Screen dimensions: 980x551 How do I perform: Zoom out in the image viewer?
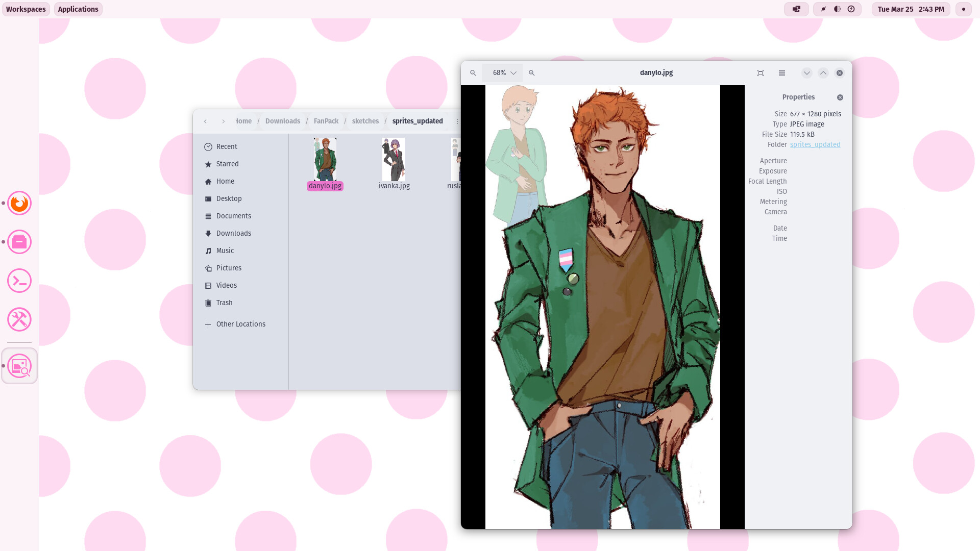[473, 72]
